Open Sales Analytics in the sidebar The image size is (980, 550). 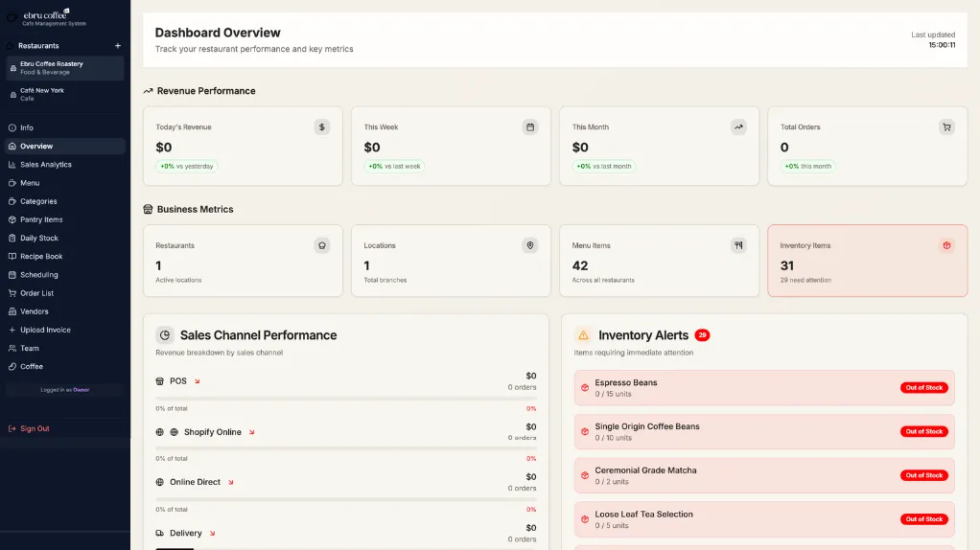point(46,165)
